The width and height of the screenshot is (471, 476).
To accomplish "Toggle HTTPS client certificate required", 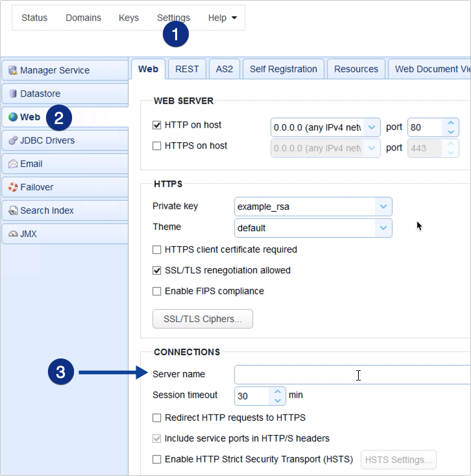I will pyautogui.click(x=156, y=249).
